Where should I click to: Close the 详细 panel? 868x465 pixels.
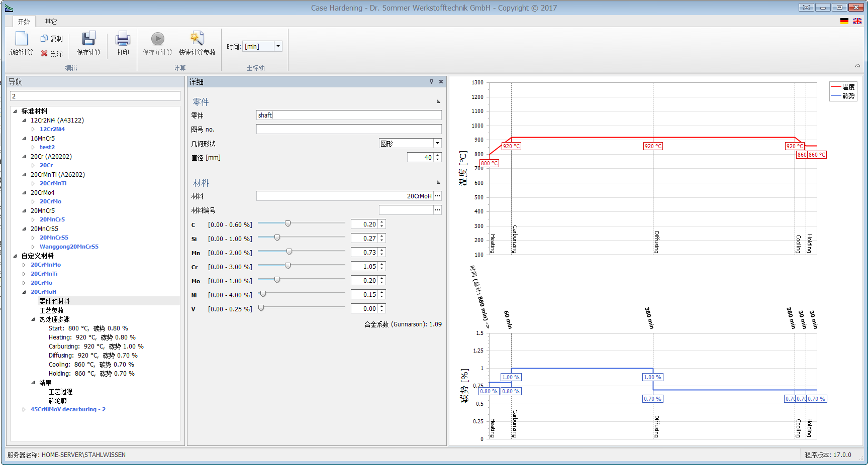click(441, 81)
